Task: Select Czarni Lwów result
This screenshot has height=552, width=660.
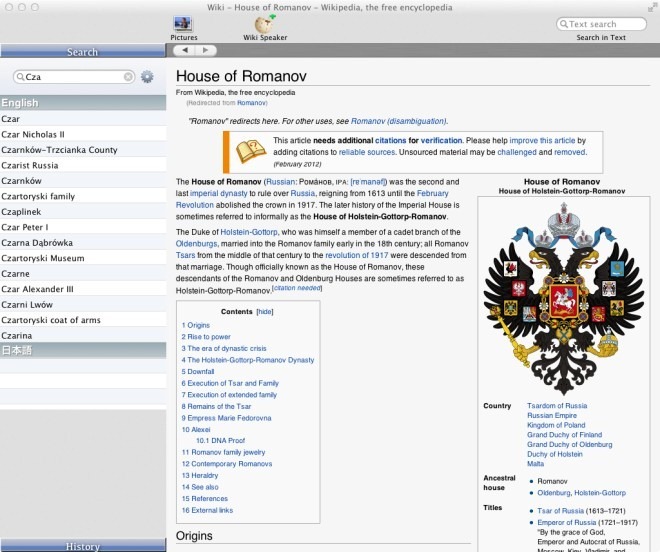Action: 83,304
